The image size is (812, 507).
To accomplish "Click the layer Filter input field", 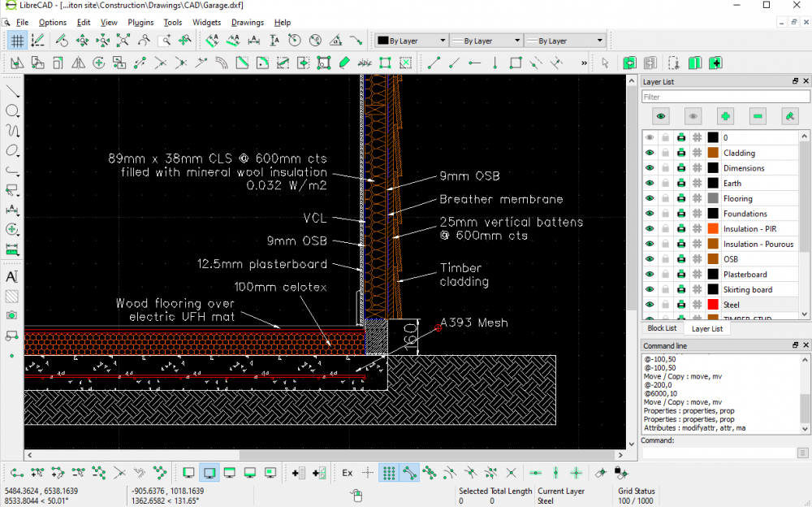I will click(725, 97).
